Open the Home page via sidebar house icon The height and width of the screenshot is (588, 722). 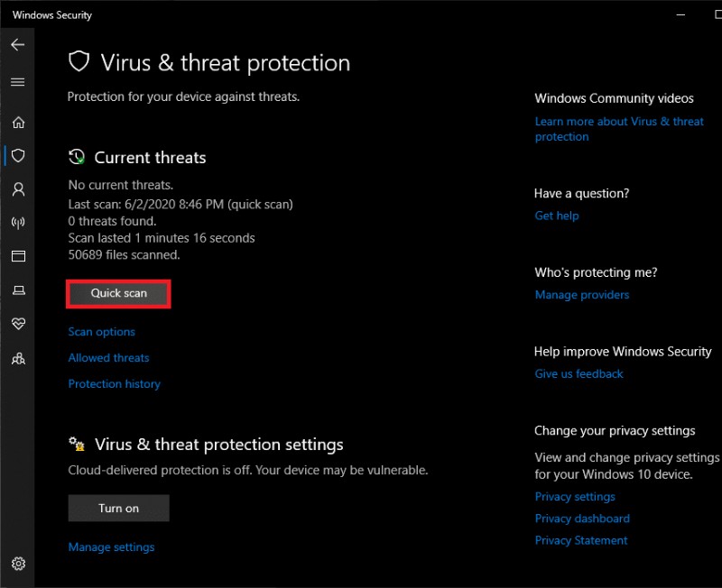point(17,122)
